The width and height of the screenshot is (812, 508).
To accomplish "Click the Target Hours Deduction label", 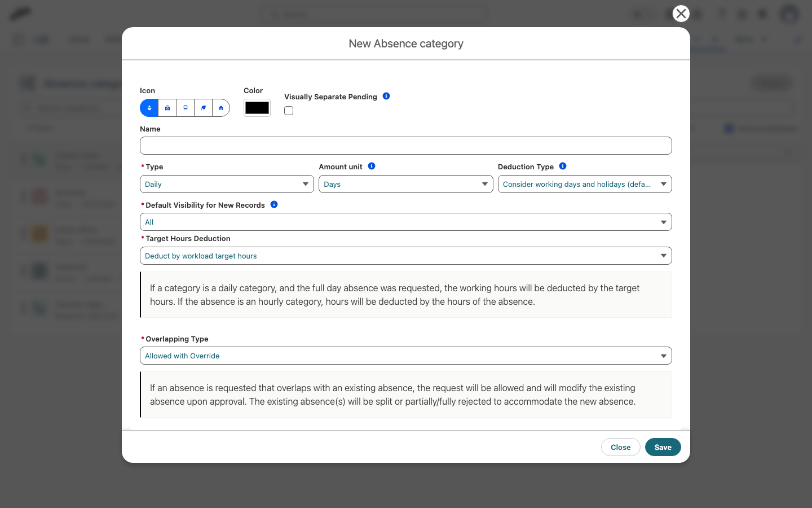I will click(188, 238).
